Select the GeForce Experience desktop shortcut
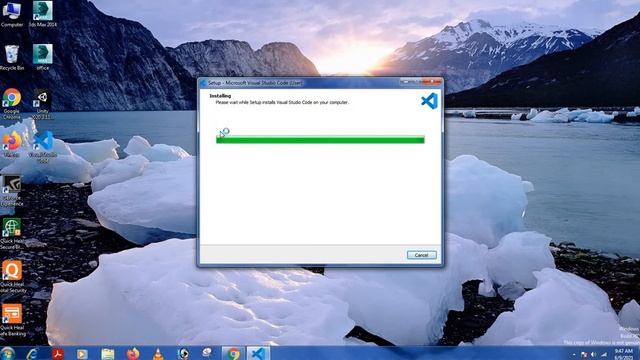 coord(12,191)
